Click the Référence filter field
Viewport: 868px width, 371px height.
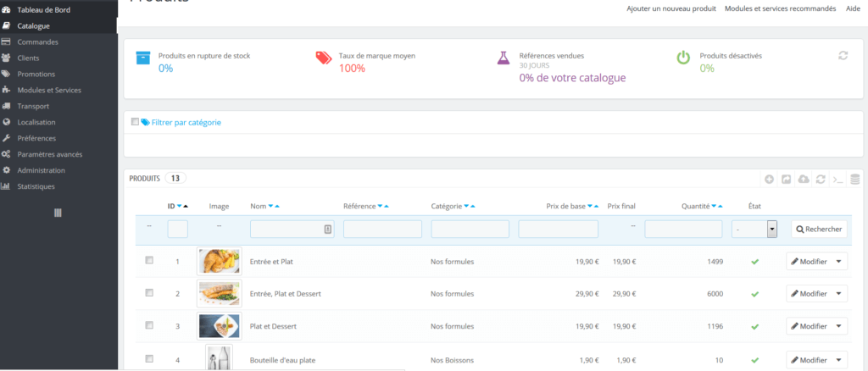[382, 229]
